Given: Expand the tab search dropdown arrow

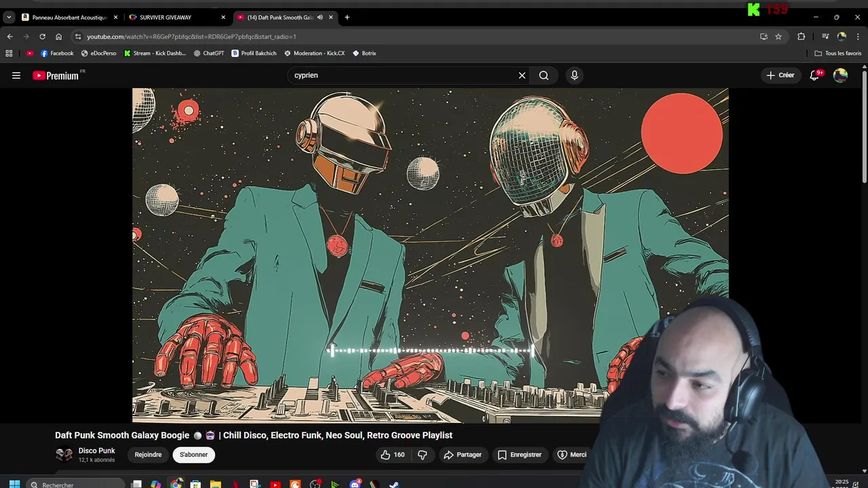Looking at the screenshot, I should [9, 17].
